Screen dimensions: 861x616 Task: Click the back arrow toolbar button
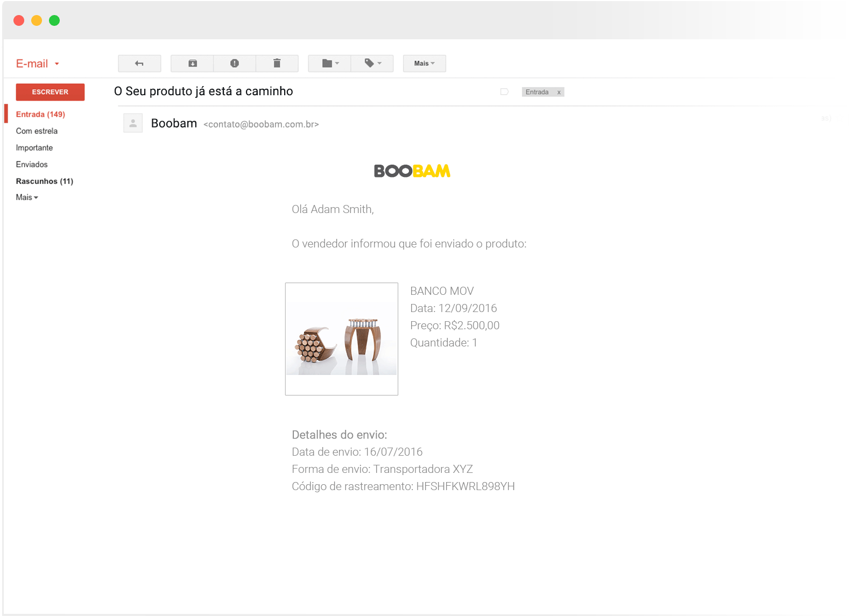click(139, 63)
